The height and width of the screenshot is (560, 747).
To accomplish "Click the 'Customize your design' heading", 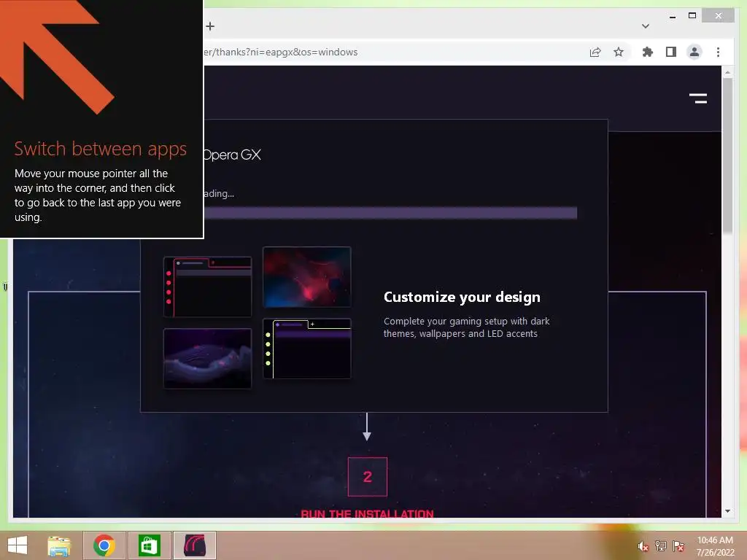I will pyautogui.click(x=462, y=297).
